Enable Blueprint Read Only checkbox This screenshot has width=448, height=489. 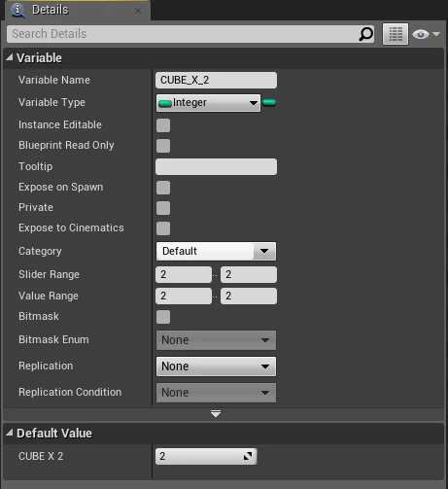pyautogui.click(x=163, y=146)
